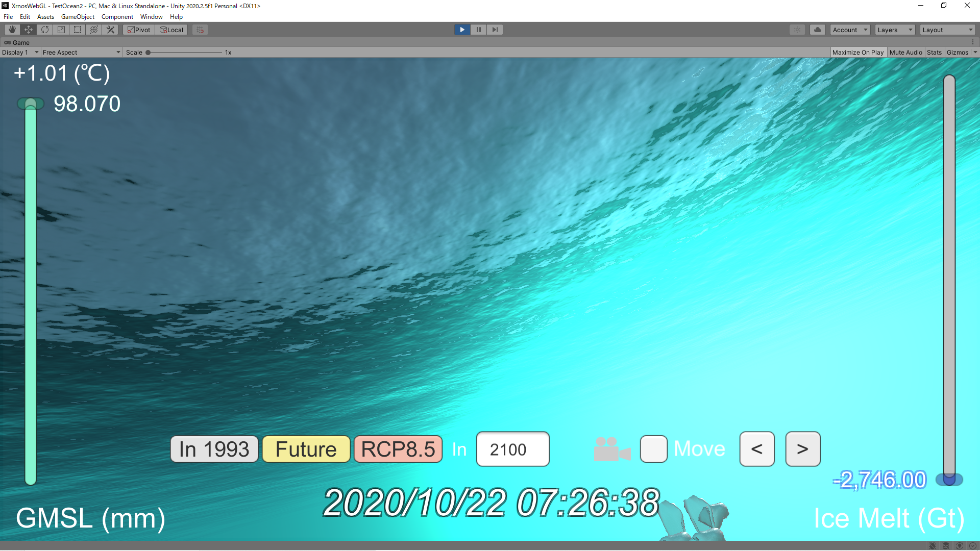Click the Step frame button
The height and width of the screenshot is (551, 980).
pyautogui.click(x=495, y=30)
